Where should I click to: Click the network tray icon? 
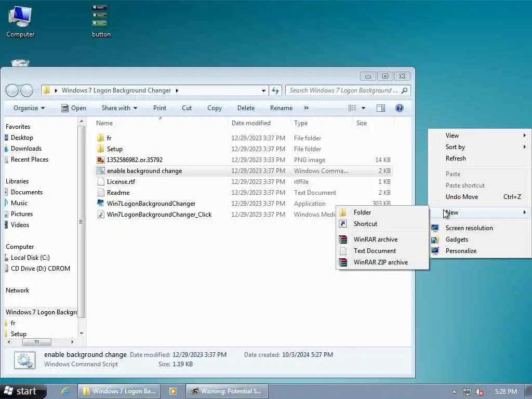[x=467, y=392]
